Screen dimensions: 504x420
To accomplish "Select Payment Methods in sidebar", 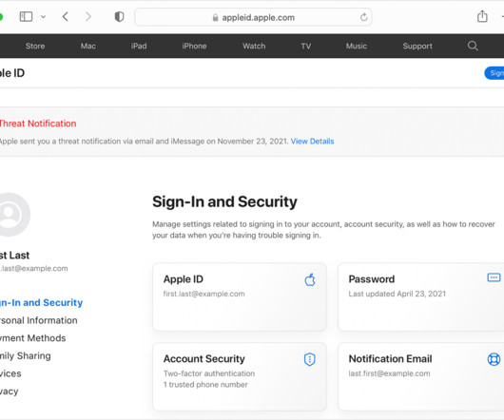I will pos(32,338).
